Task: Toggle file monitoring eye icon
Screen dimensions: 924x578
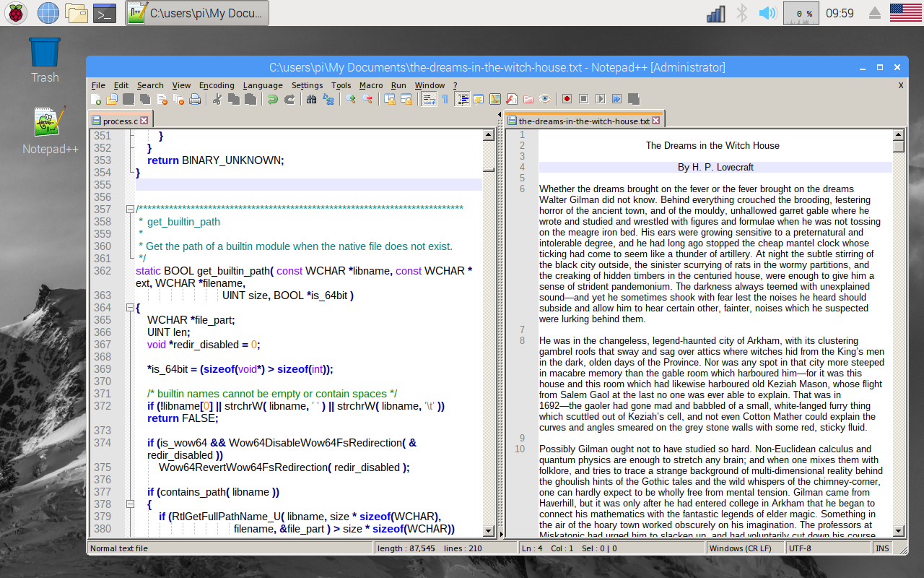Action: [545, 99]
